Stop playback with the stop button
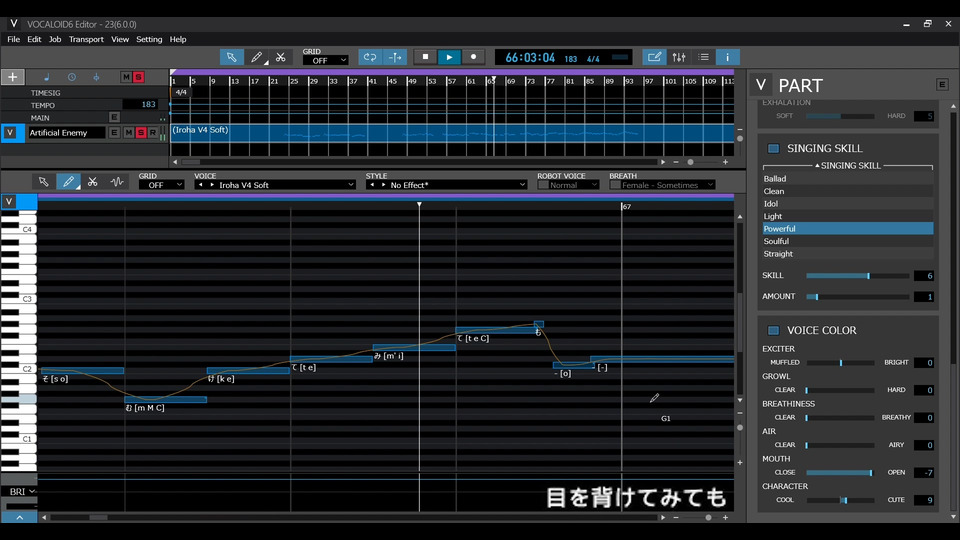 (425, 57)
